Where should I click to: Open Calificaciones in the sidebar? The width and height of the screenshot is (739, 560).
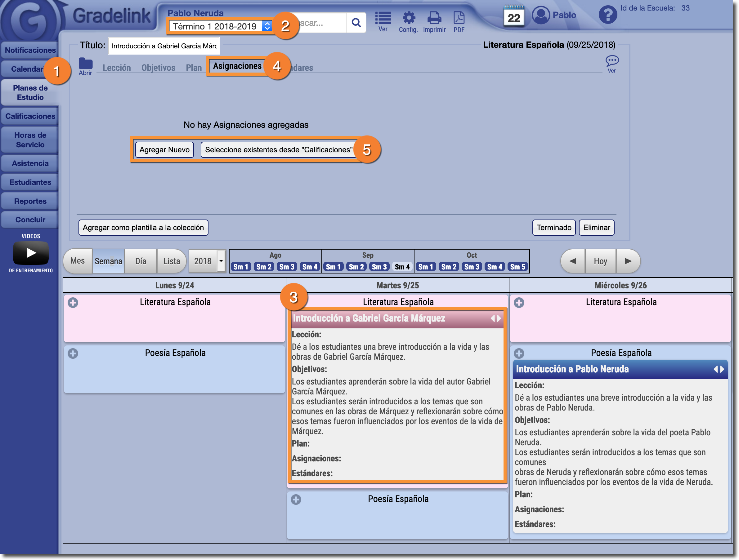pos(30,116)
